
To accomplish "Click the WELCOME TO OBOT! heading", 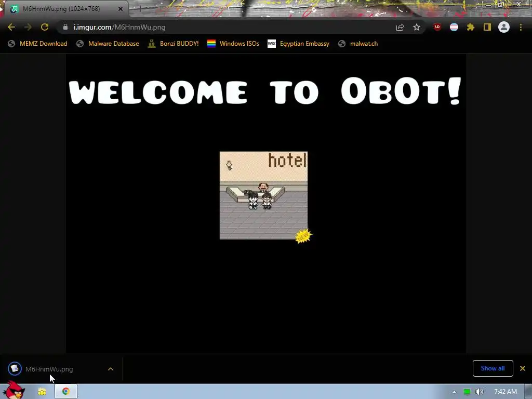I will coord(265,91).
